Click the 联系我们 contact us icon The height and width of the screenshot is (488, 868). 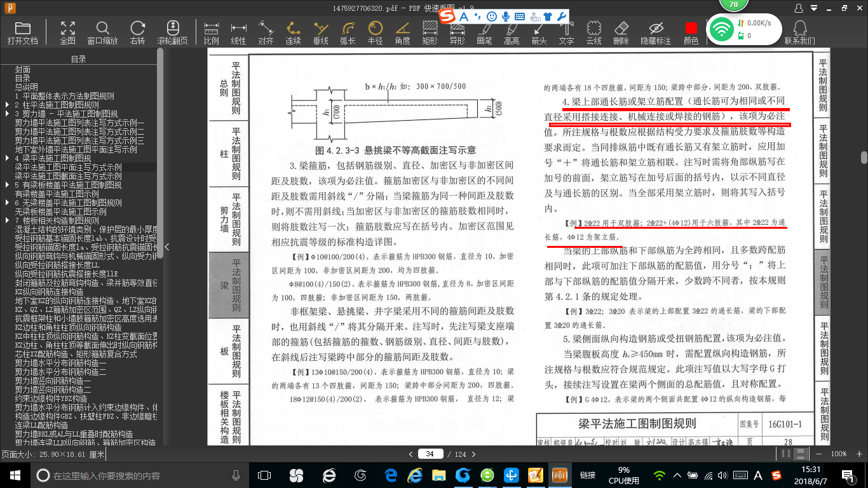point(800,32)
